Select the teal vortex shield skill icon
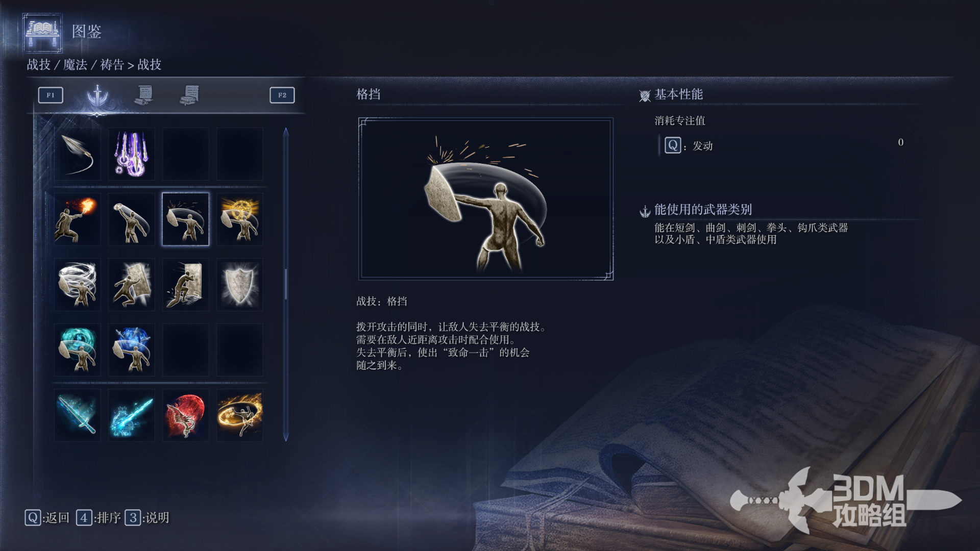Image resolution: width=980 pixels, height=551 pixels. pyautogui.click(x=78, y=350)
